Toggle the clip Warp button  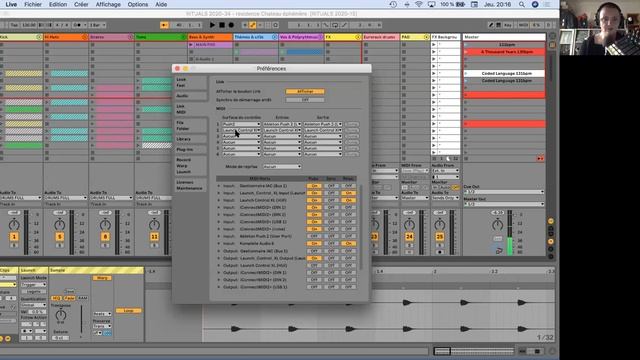[102, 278]
